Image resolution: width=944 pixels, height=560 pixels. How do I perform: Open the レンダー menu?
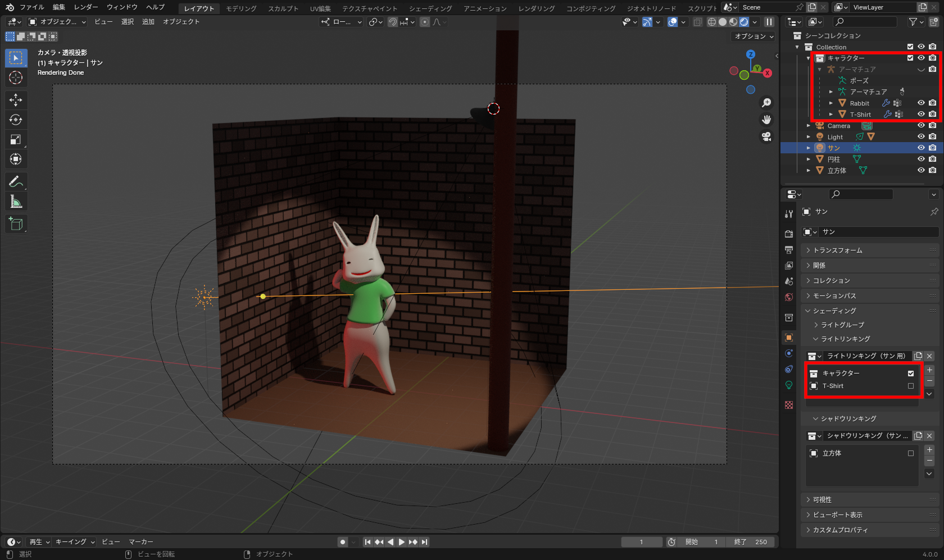click(x=86, y=7)
